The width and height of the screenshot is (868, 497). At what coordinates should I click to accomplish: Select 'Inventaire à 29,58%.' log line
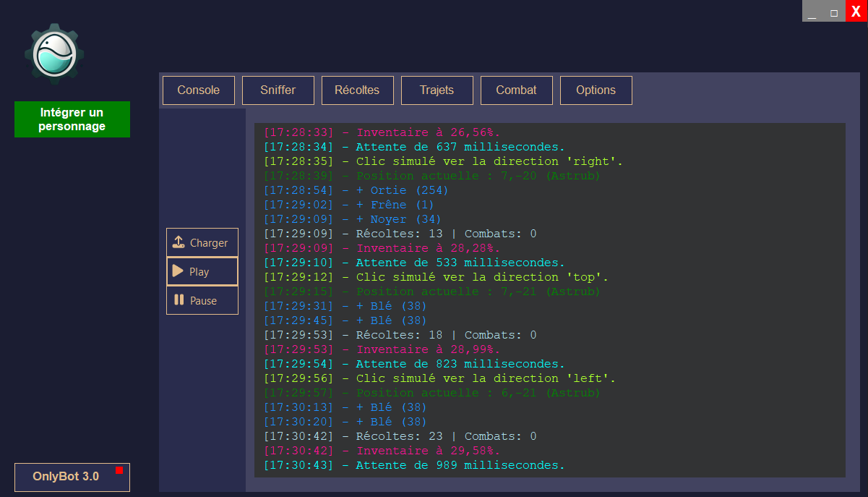coord(382,451)
